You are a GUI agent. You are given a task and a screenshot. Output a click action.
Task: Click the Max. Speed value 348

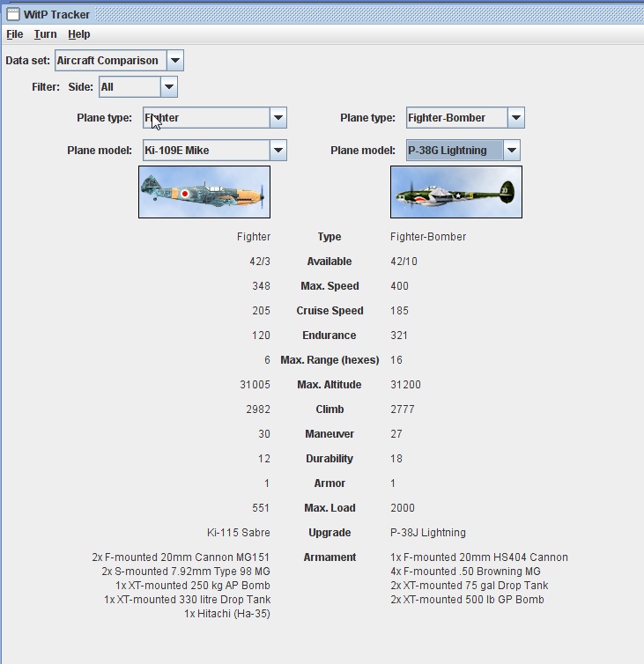point(261,286)
